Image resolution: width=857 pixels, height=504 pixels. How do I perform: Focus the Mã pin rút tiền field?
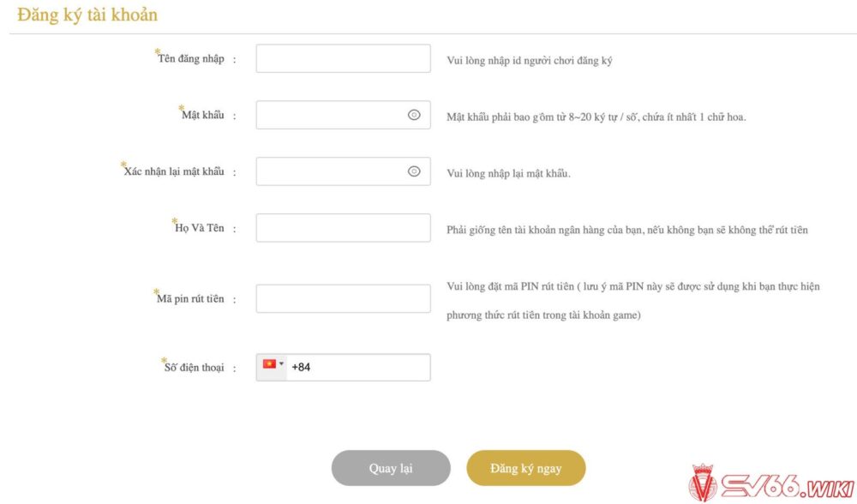344,298
